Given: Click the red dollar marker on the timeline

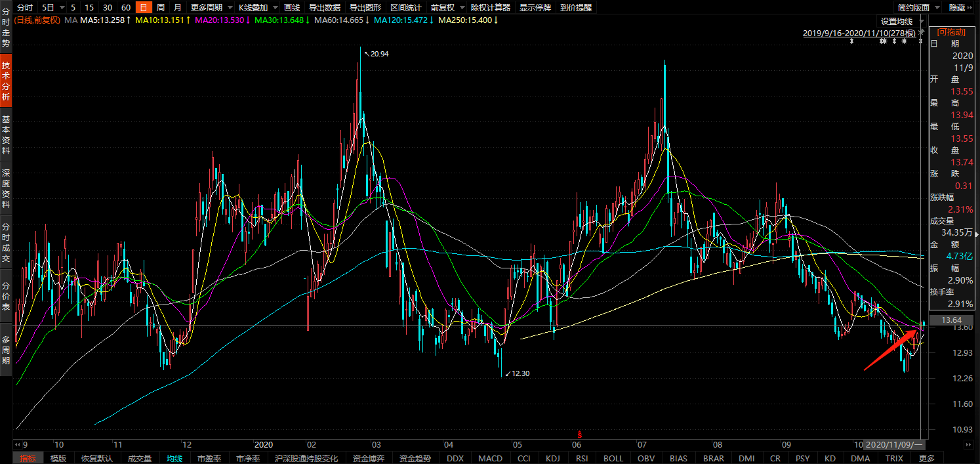Looking at the screenshot, I should [579, 434].
